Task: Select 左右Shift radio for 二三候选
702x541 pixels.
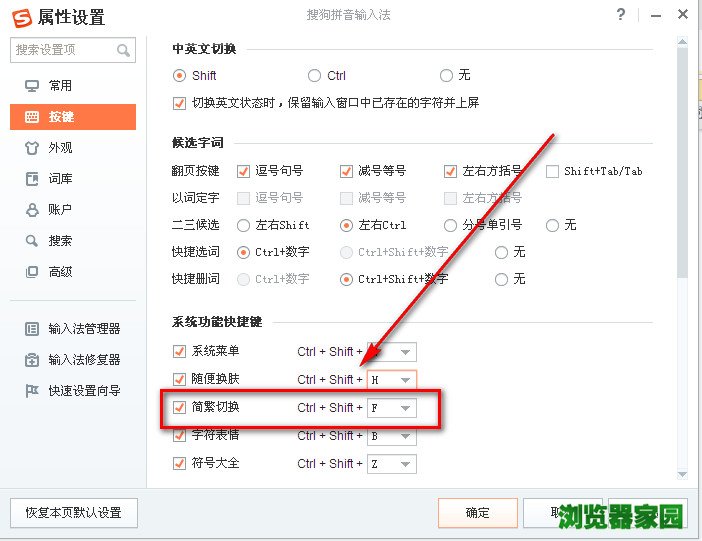Action: click(244, 225)
